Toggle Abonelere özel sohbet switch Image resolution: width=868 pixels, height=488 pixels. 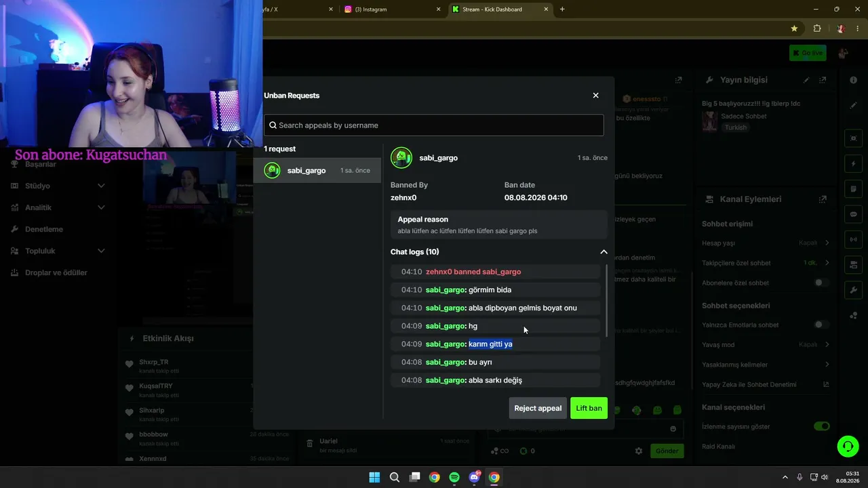pyautogui.click(x=821, y=283)
